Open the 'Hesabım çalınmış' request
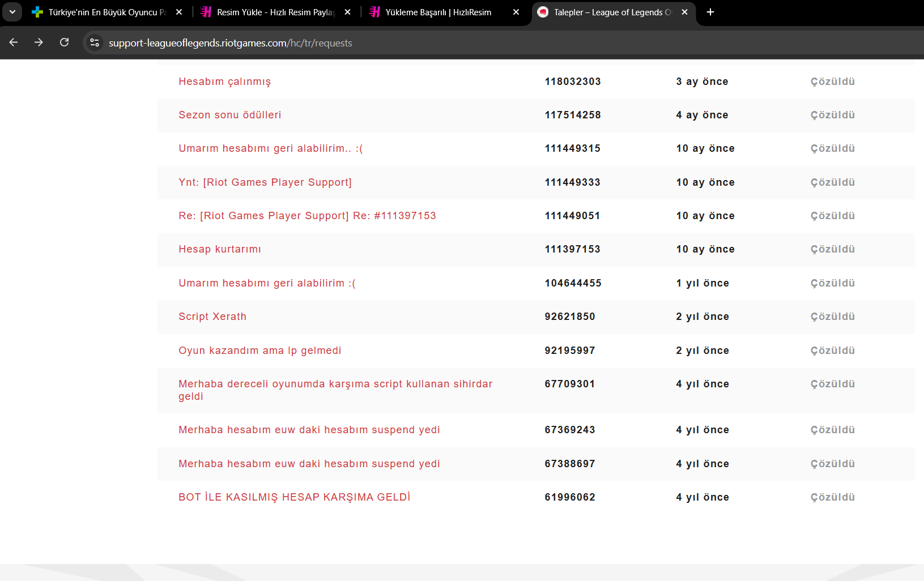Screen dimensions: 924x581 point(225,82)
